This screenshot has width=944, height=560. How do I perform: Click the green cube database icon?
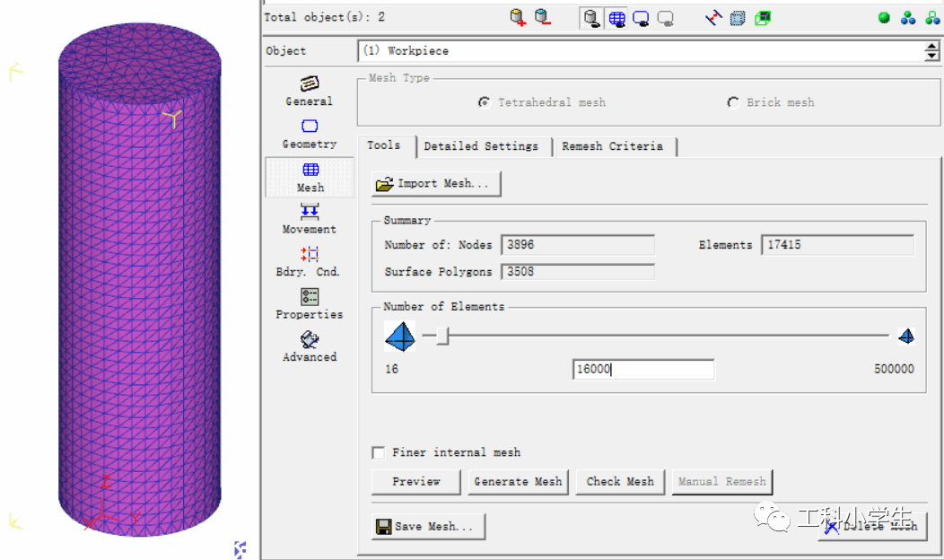pos(762,18)
